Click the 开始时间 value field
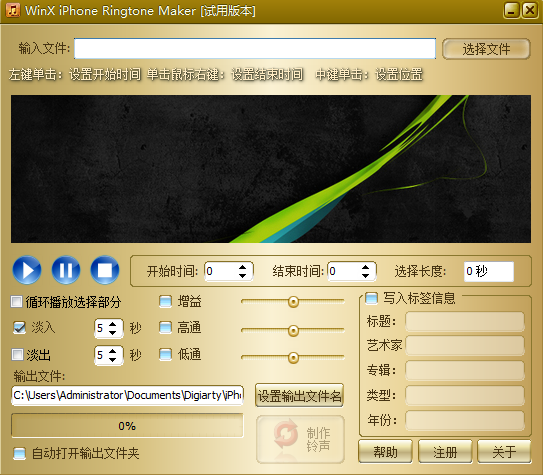Viewport: 543px width, 475px height. pyautogui.click(x=222, y=271)
